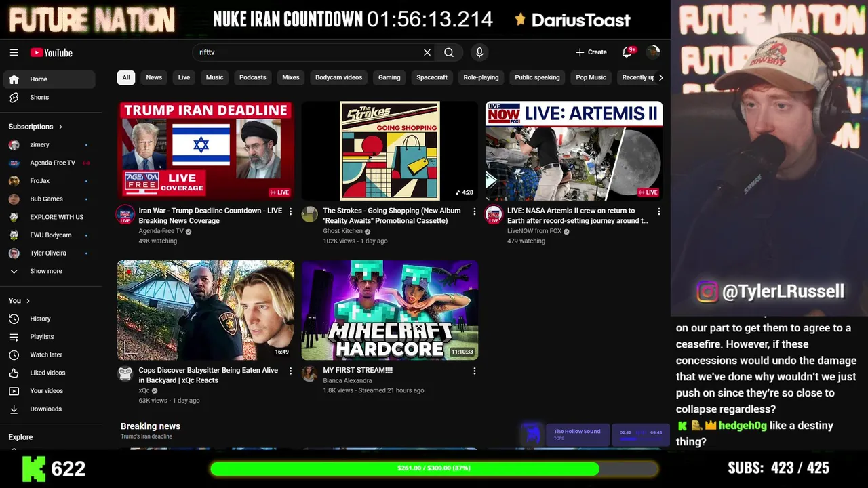The image size is (868, 488).
Task: Open LiveNOW from FOX channel avatar
Action: [494, 214]
